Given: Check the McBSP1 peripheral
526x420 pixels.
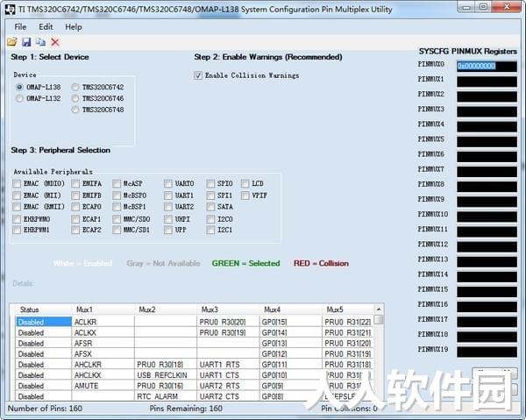Looking at the screenshot, I should [x=117, y=207].
